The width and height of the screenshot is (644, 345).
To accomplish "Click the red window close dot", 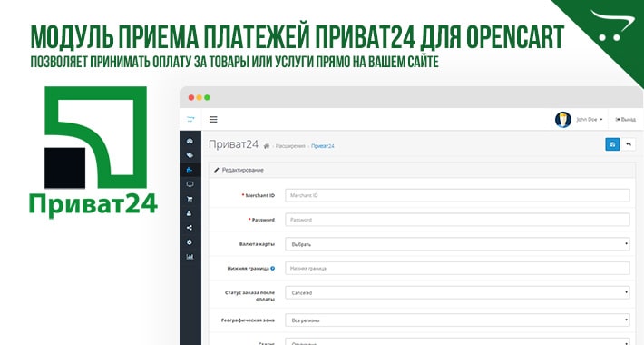I will point(191,97).
